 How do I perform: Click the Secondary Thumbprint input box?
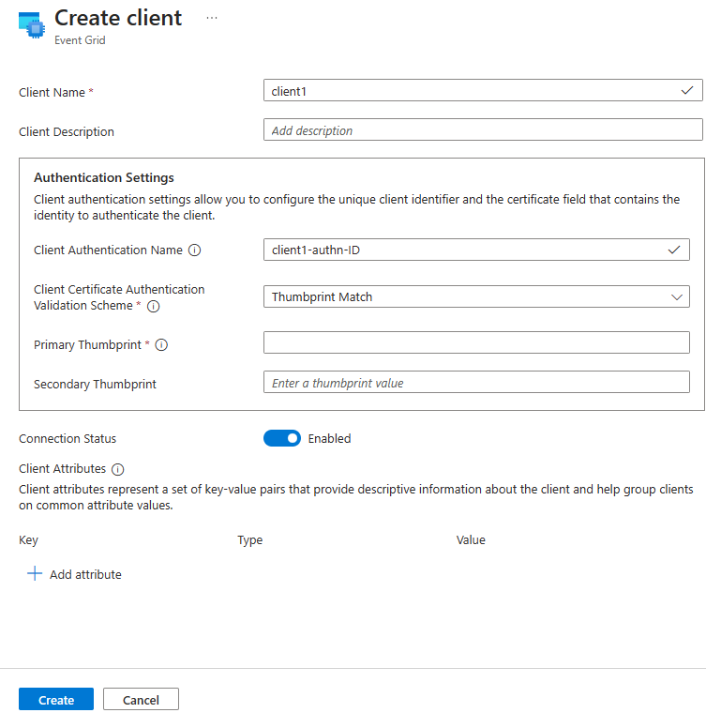pyautogui.click(x=476, y=383)
